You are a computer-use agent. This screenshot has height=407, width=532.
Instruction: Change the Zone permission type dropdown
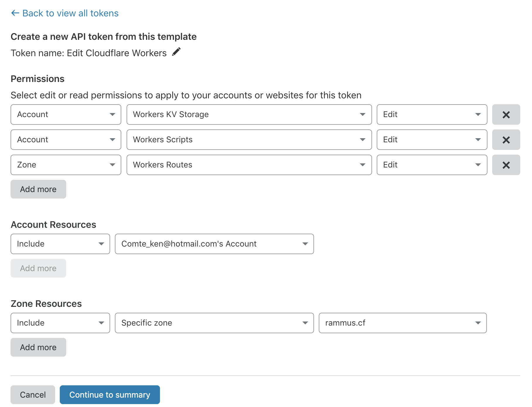[x=66, y=165]
